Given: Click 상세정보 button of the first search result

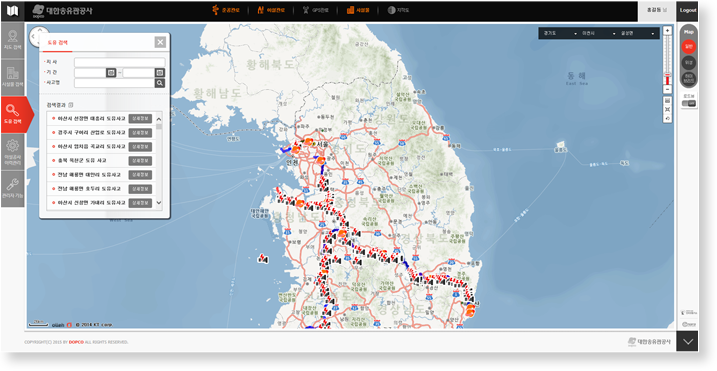Looking at the screenshot, I should (140, 118).
